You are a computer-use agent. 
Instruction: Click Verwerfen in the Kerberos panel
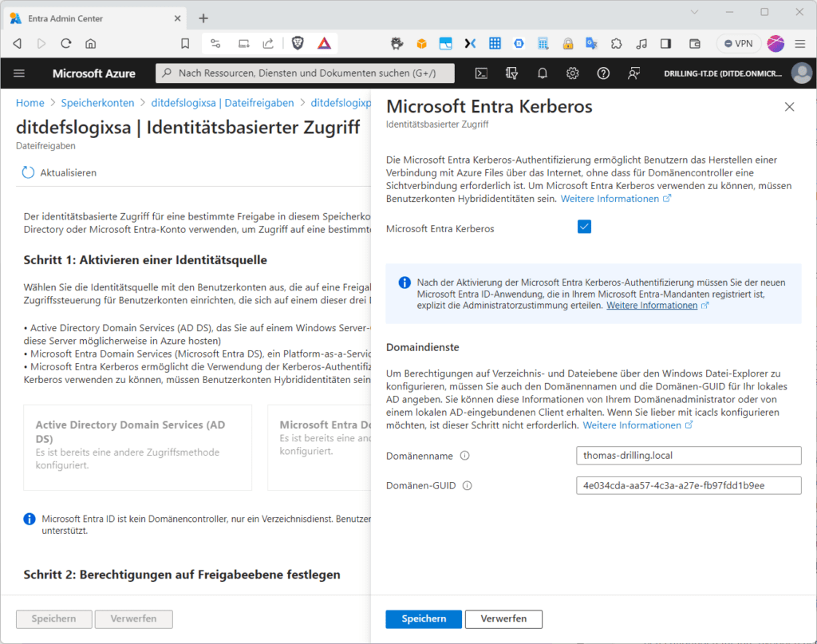click(x=503, y=619)
